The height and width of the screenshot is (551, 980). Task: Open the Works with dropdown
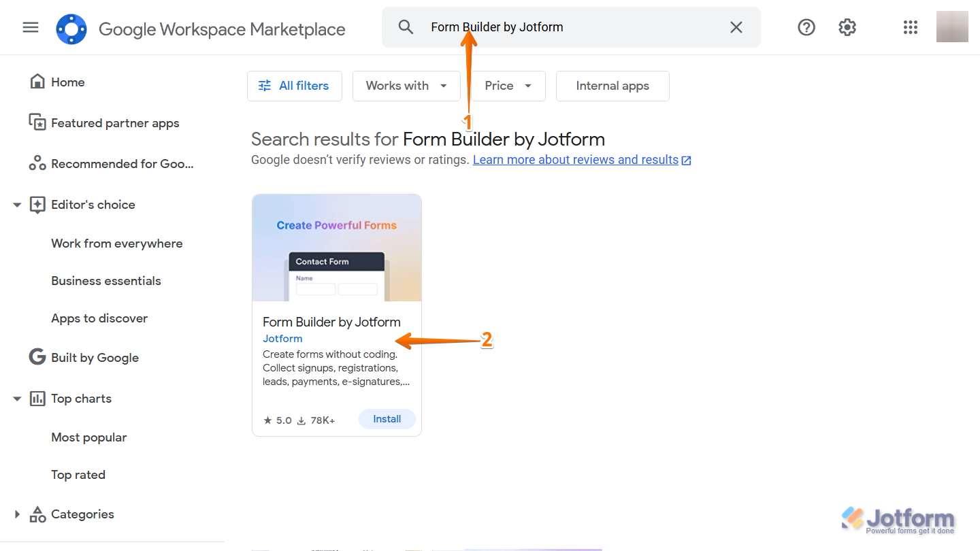[x=406, y=86]
